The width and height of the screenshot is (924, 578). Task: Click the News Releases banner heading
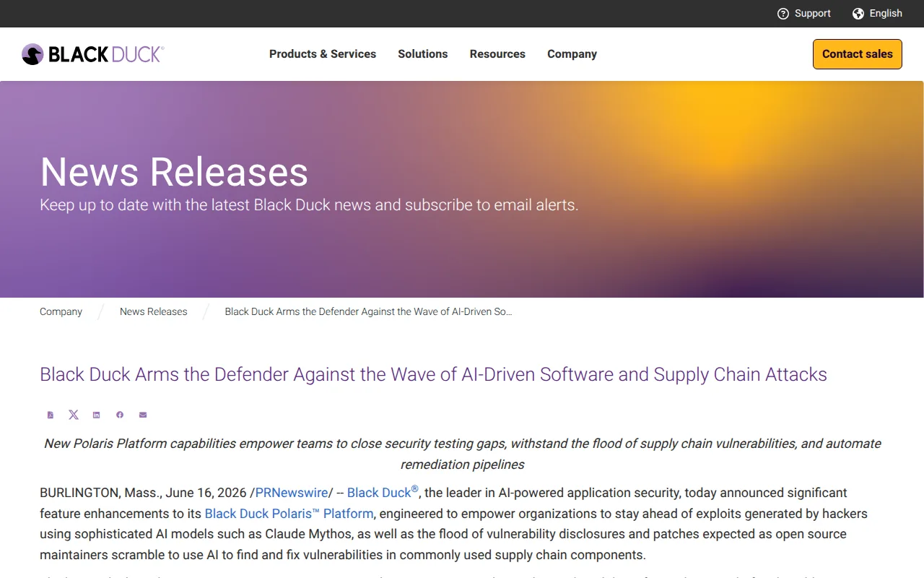click(x=174, y=172)
